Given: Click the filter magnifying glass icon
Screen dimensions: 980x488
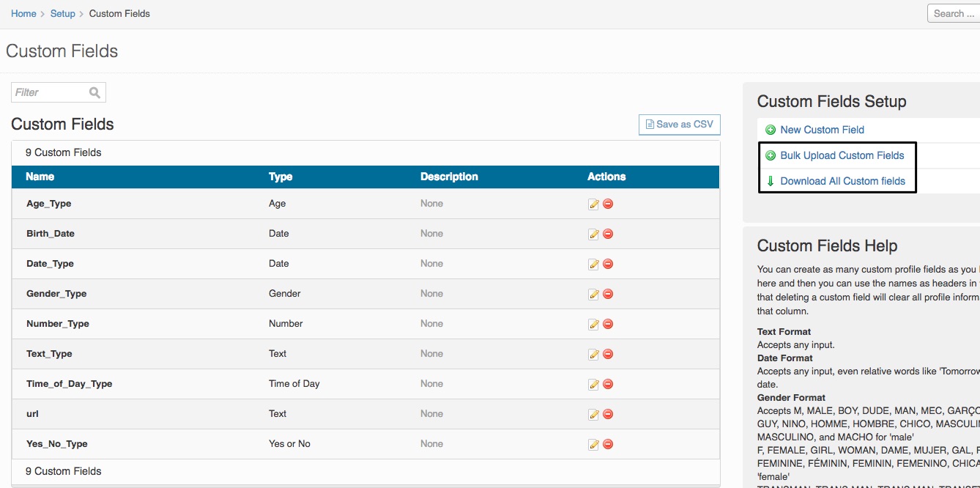Looking at the screenshot, I should click(x=94, y=92).
